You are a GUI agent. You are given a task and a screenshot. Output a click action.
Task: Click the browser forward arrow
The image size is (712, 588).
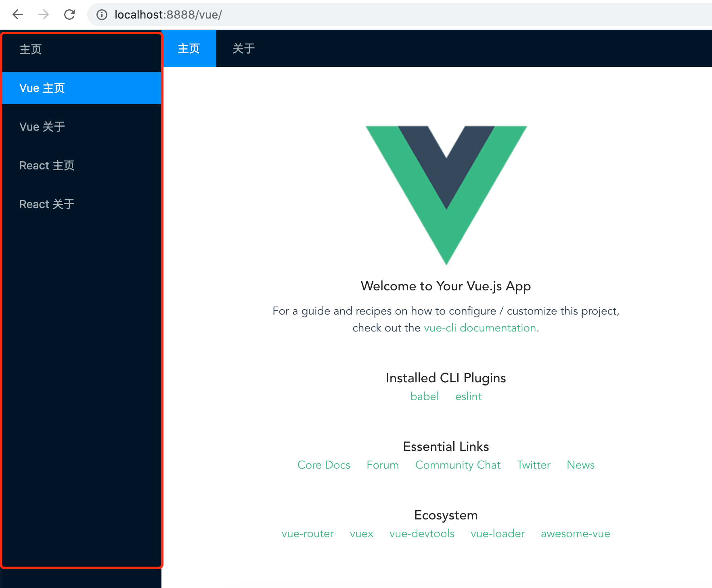[x=44, y=15]
